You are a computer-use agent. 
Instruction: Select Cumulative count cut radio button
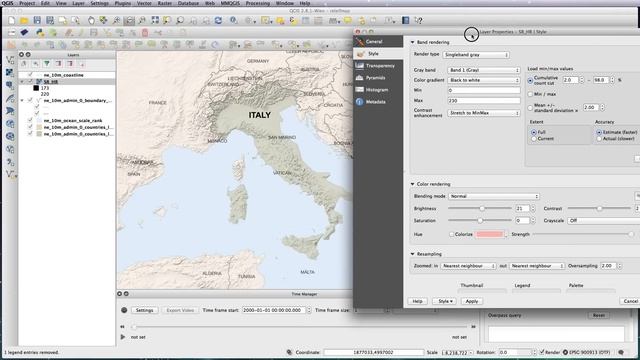pos(530,80)
